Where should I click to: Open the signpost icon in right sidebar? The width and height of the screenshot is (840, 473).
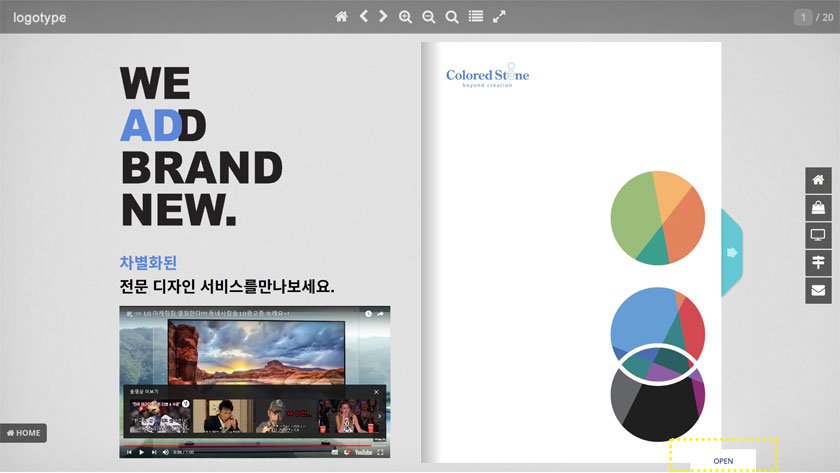(818, 263)
